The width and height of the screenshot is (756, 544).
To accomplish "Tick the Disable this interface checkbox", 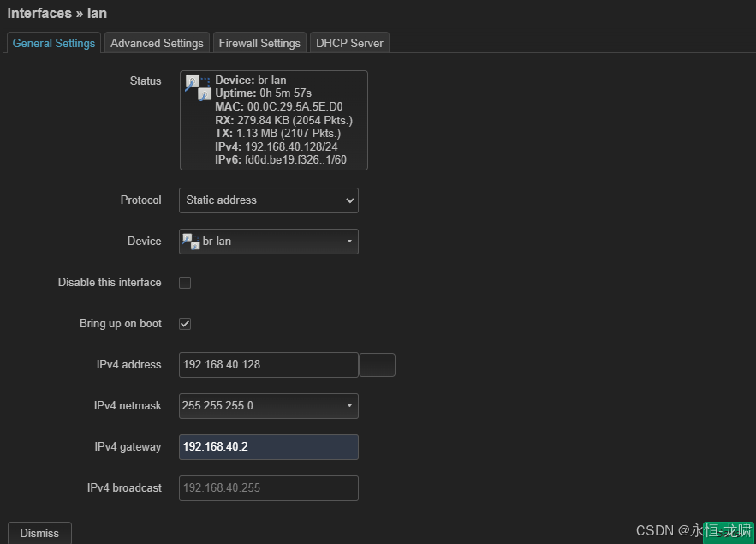I will (185, 283).
